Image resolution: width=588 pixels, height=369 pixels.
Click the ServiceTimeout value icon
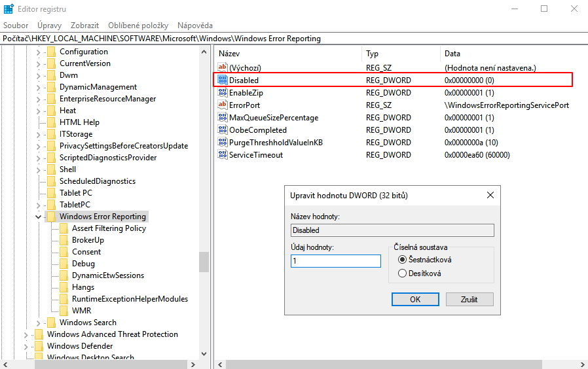[x=223, y=154]
